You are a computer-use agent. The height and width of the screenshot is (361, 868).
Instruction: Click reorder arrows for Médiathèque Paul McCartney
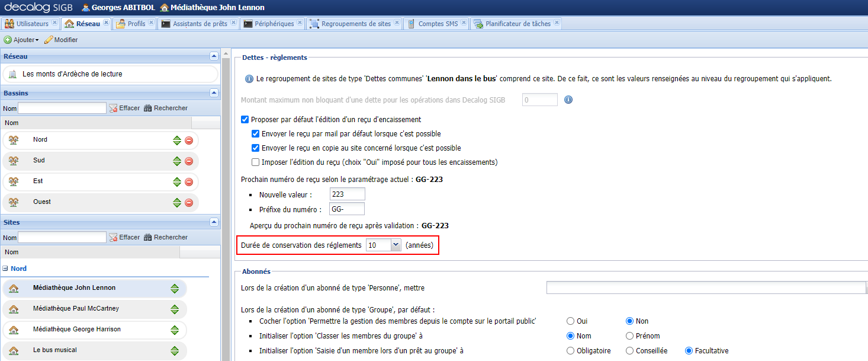tap(175, 309)
